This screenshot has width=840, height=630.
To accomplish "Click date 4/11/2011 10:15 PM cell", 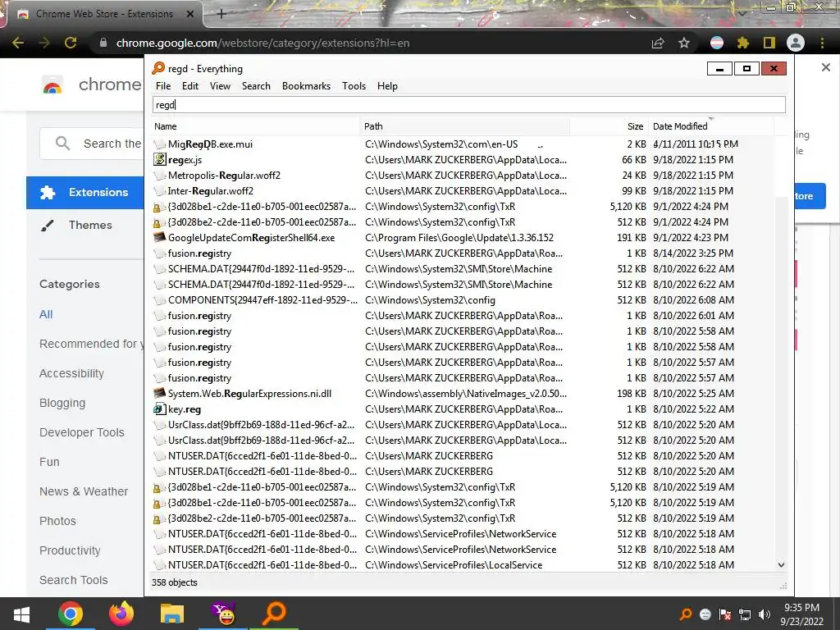I will [696, 144].
